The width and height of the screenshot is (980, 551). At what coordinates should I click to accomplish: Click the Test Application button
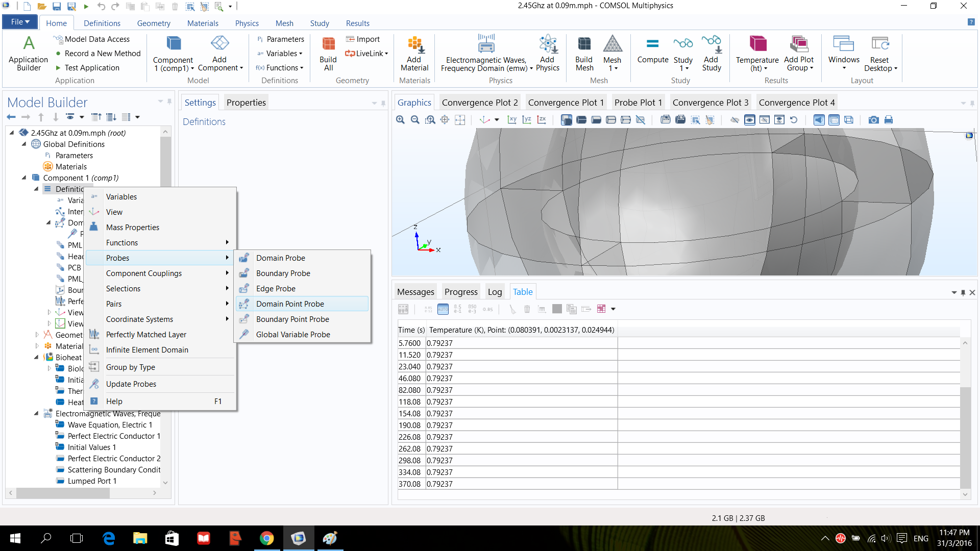pos(87,68)
